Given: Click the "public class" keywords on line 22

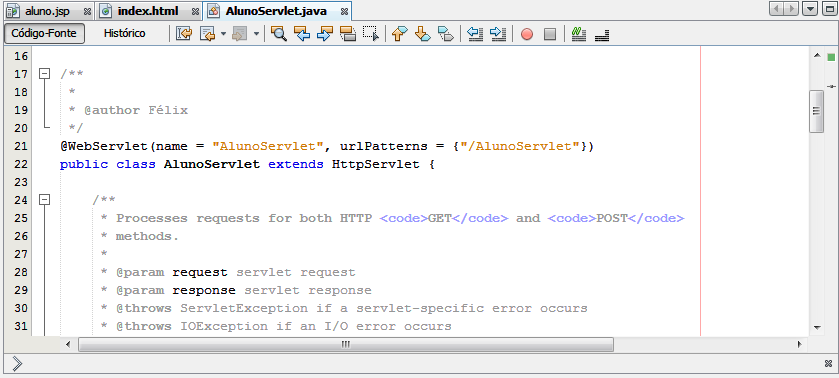Looking at the screenshot, I should pyautogui.click(x=108, y=164).
